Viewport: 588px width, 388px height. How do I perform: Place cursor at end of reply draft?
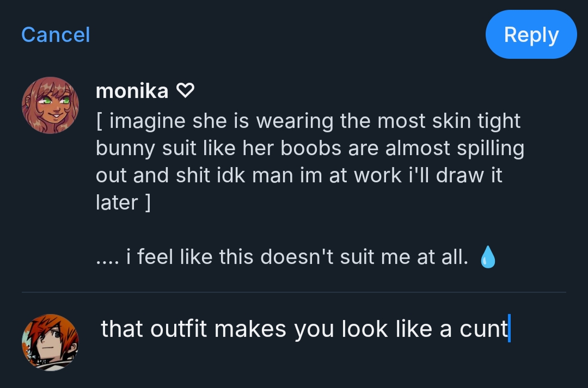pos(509,330)
